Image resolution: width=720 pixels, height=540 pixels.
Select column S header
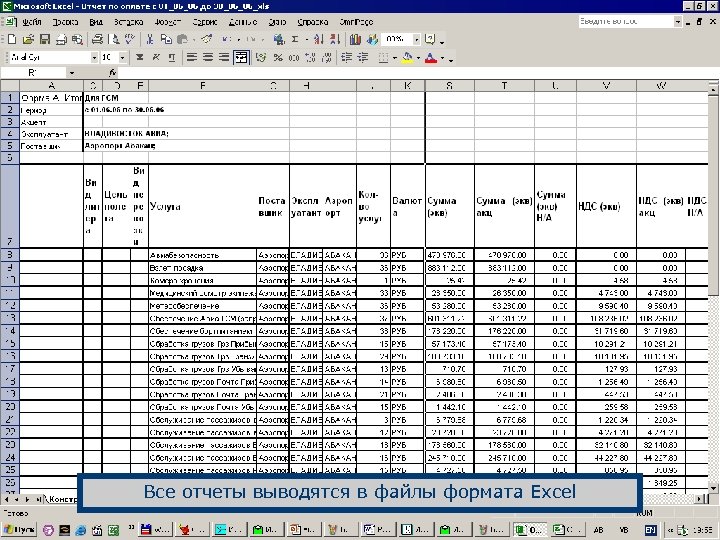click(x=450, y=85)
